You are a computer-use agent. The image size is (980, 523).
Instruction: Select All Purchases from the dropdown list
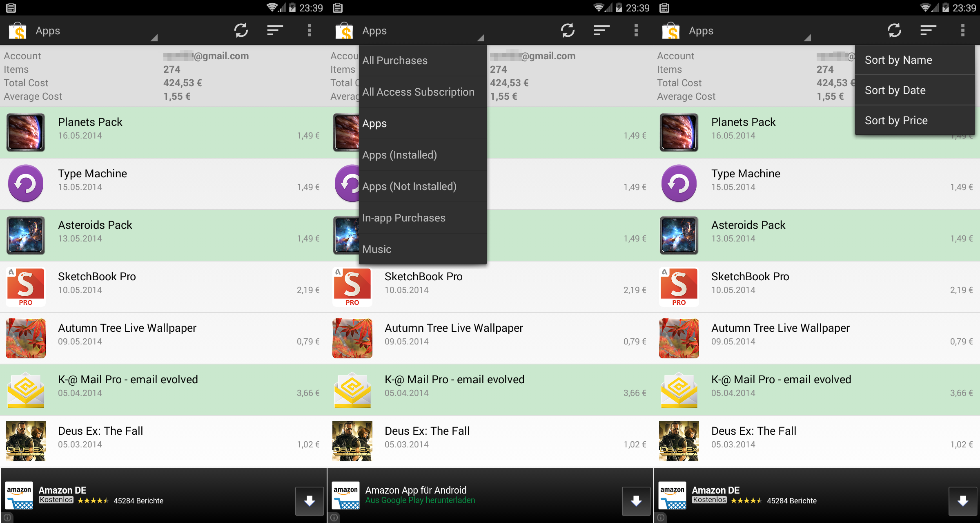coord(423,60)
